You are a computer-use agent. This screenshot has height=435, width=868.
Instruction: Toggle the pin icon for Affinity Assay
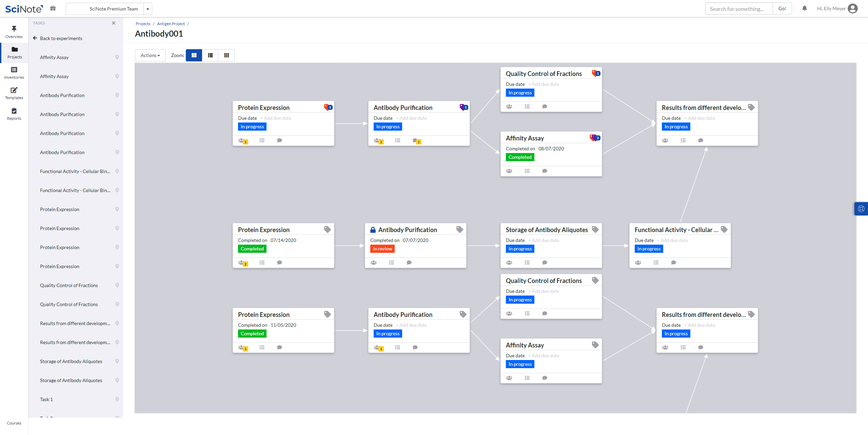point(117,57)
